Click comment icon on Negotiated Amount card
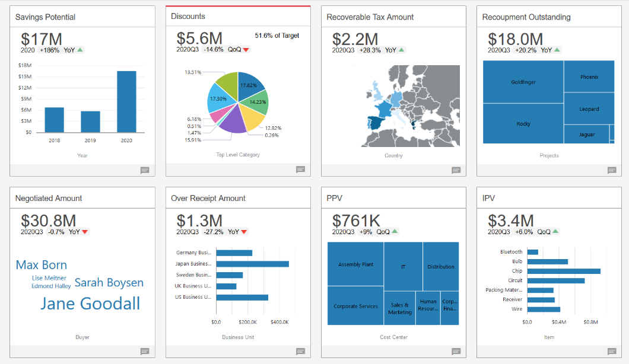 click(x=145, y=352)
